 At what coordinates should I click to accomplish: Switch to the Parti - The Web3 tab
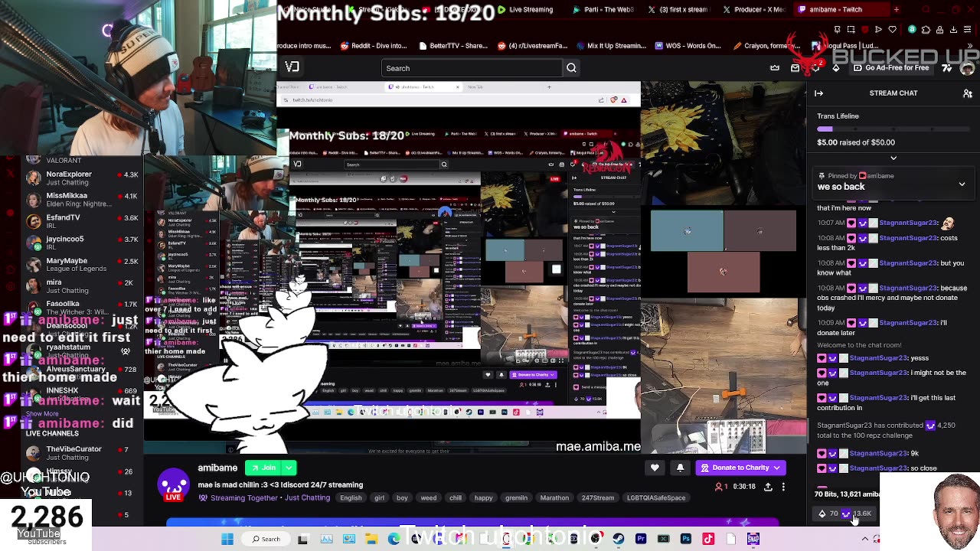(604, 9)
